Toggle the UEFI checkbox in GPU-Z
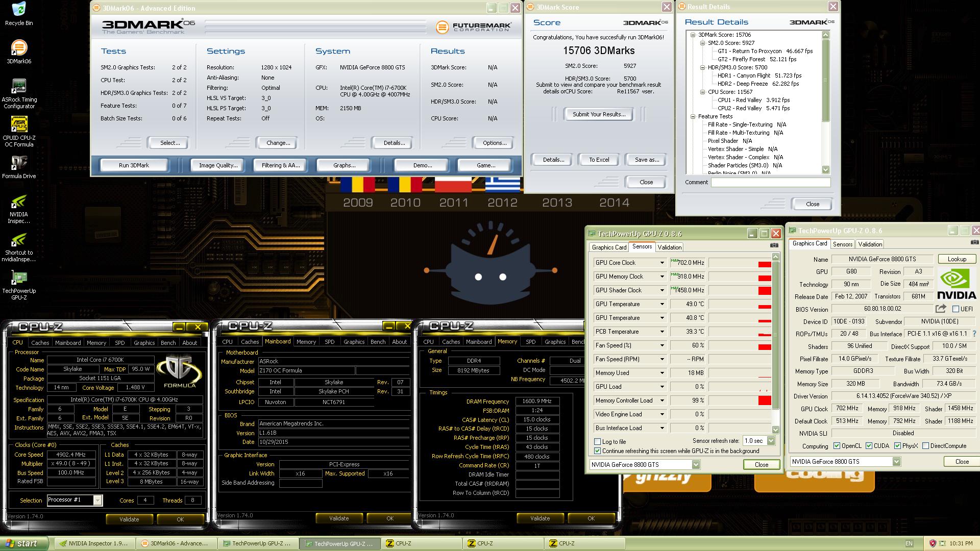This screenshot has height=551, width=980. click(x=955, y=309)
